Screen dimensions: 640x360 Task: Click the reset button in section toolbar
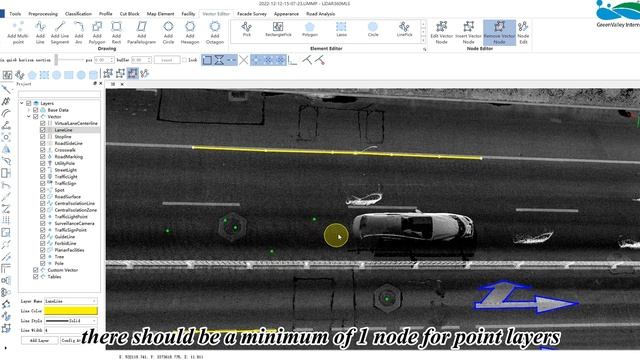[167, 60]
